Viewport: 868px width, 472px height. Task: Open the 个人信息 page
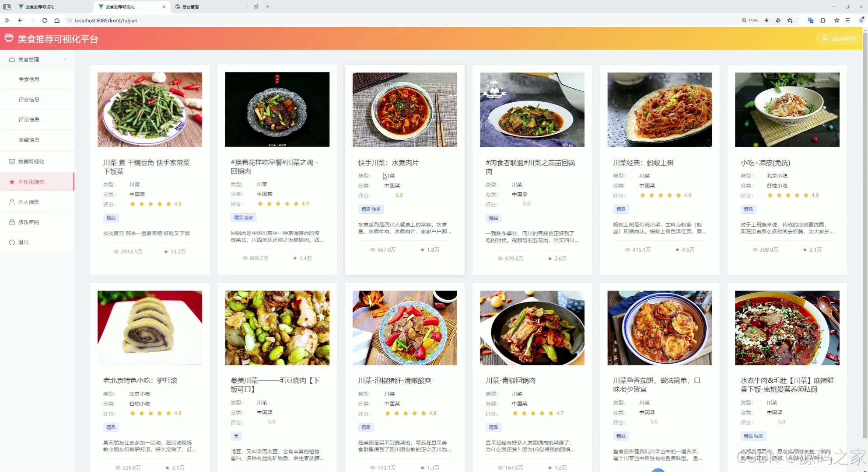coord(28,202)
